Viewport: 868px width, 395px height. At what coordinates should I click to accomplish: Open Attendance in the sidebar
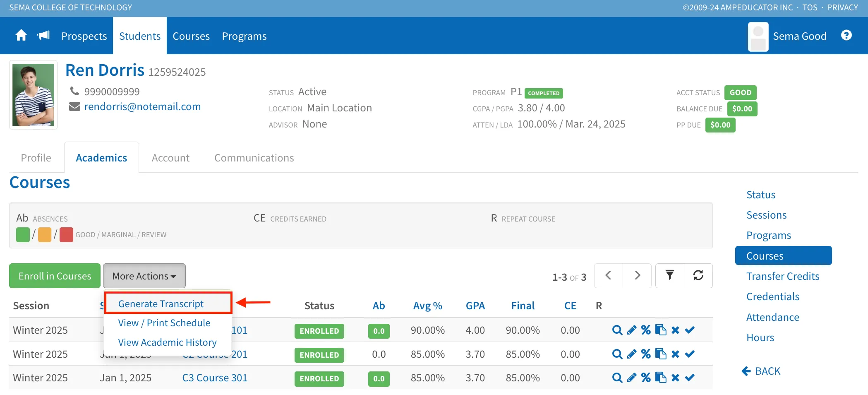coord(772,317)
